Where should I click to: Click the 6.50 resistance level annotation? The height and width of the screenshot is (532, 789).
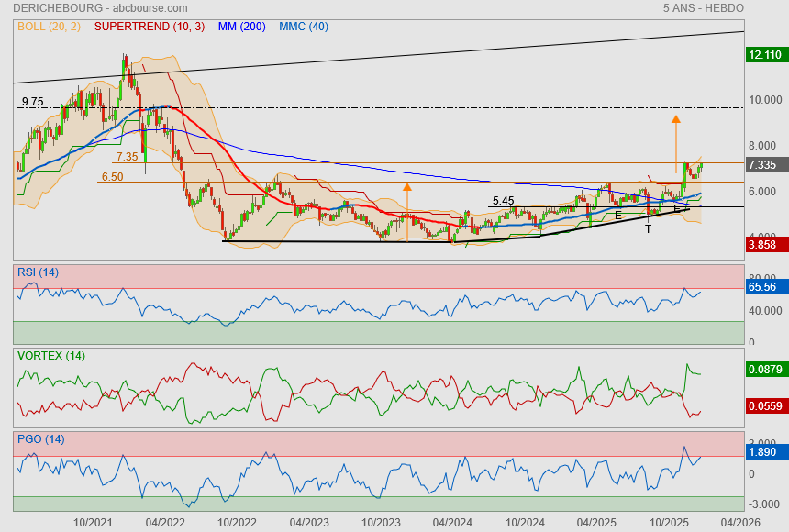click(x=112, y=177)
